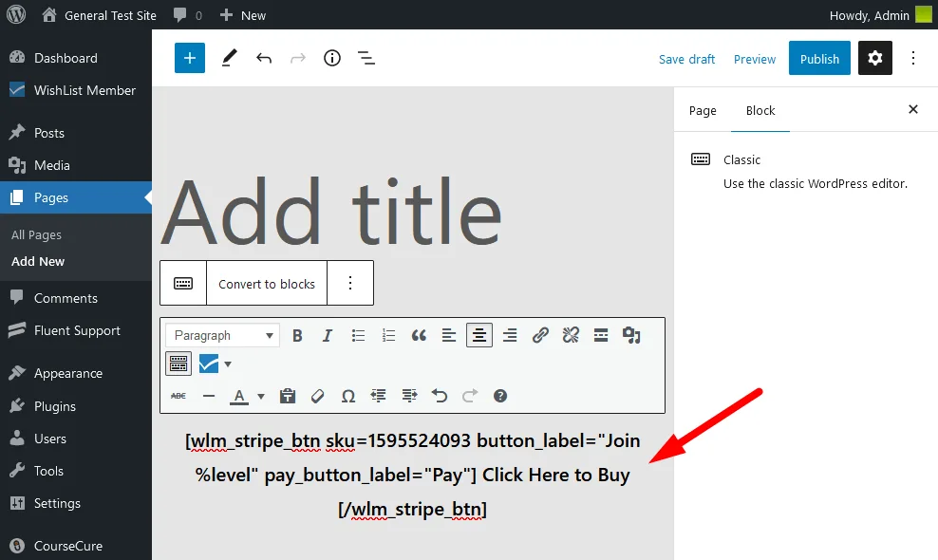Select the Tools pencil icon
Viewport: 938px width, 560px height.
tap(229, 58)
